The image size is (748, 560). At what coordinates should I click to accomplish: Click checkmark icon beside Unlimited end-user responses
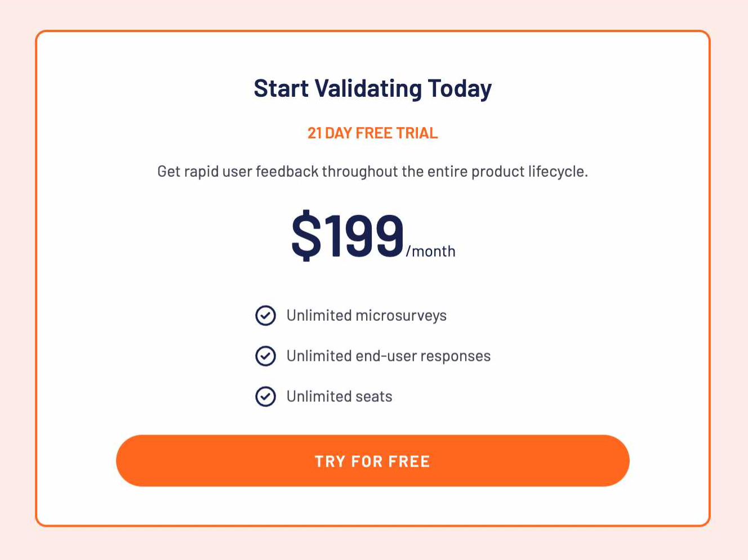point(265,356)
